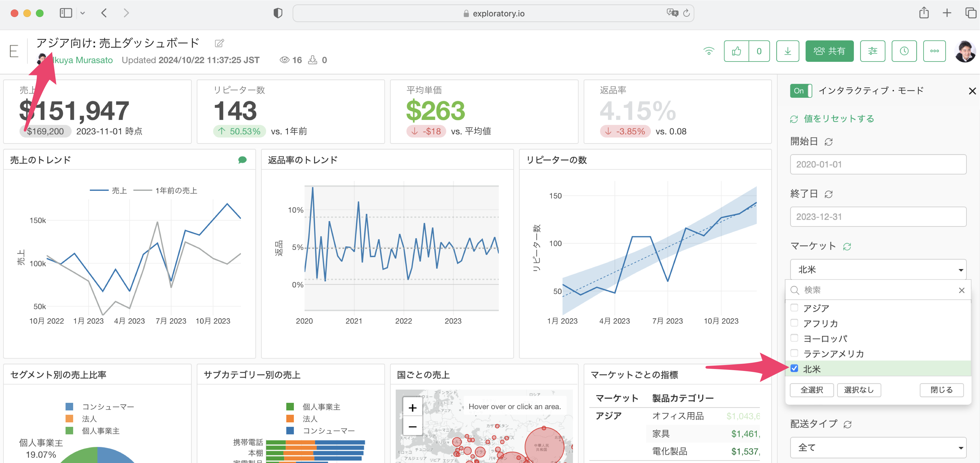Viewport: 980px width, 463px height.
Task: Check アジア checkbox
Action: pyautogui.click(x=794, y=307)
